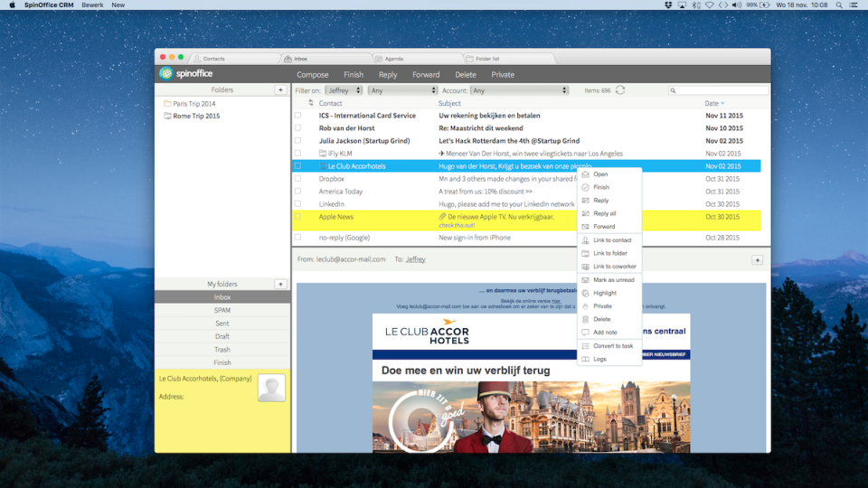Click the Link to contact person icon
Screen dimensions: 868x488
click(585, 240)
